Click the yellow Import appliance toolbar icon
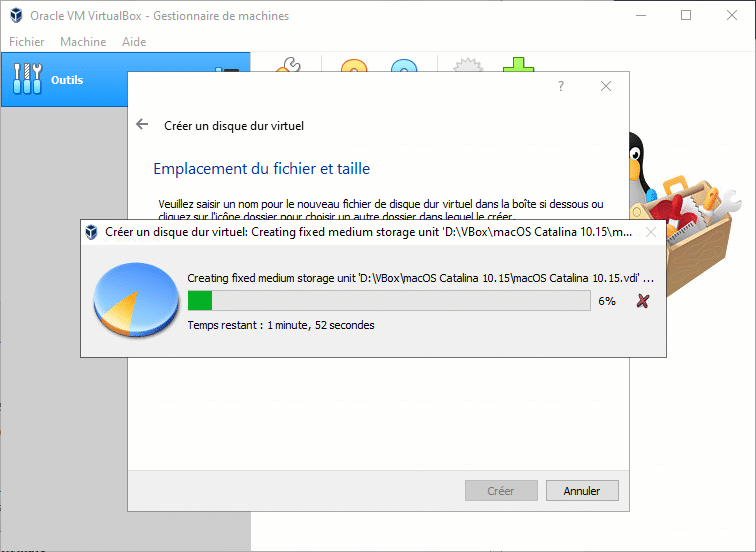 pyautogui.click(x=354, y=68)
